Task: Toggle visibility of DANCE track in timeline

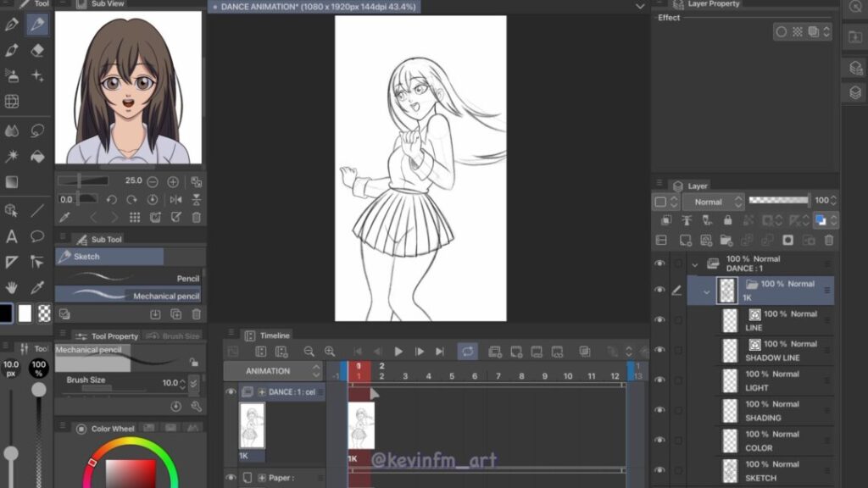Action: pos(231,391)
